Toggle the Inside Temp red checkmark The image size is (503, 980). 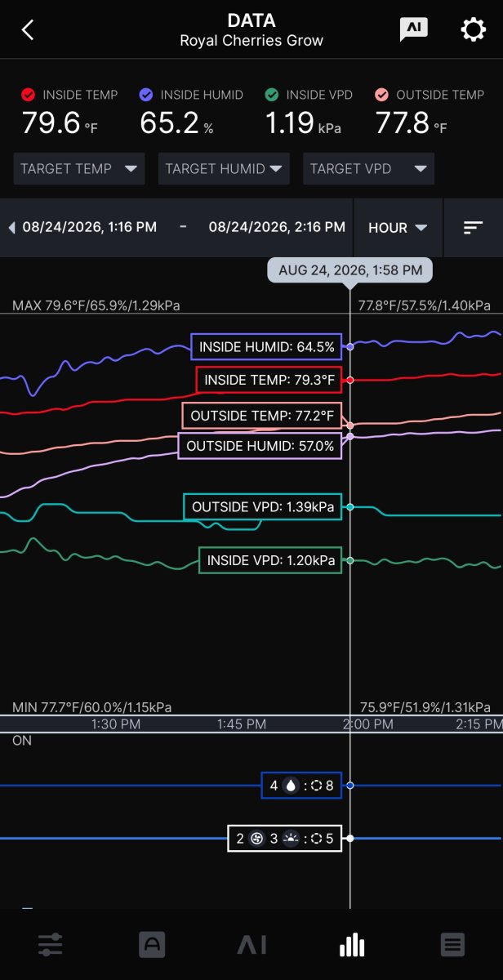29,95
